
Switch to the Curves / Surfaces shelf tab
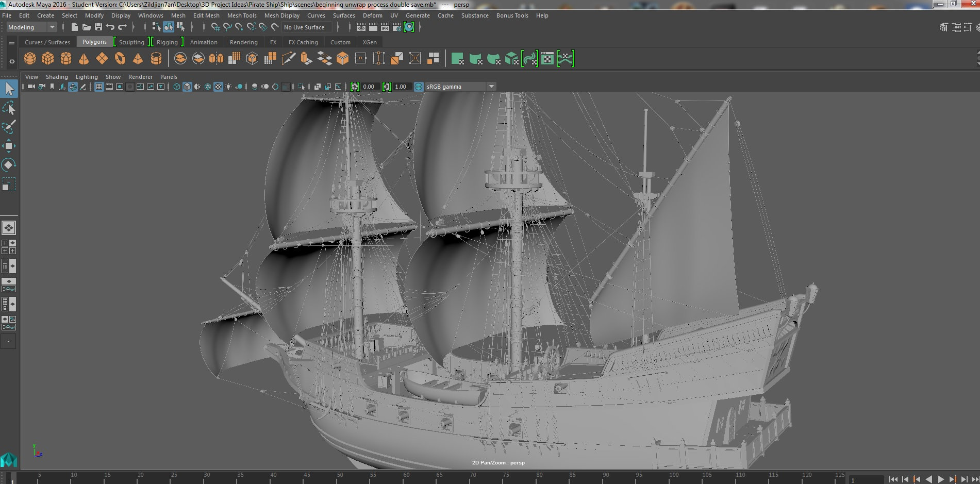click(x=47, y=42)
